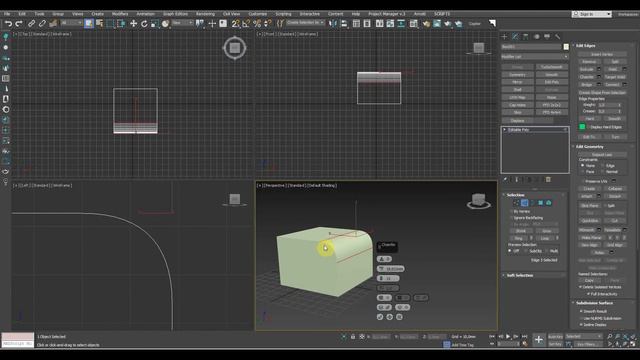
Task: Select the Unlink Selection icon
Action: click(42, 24)
